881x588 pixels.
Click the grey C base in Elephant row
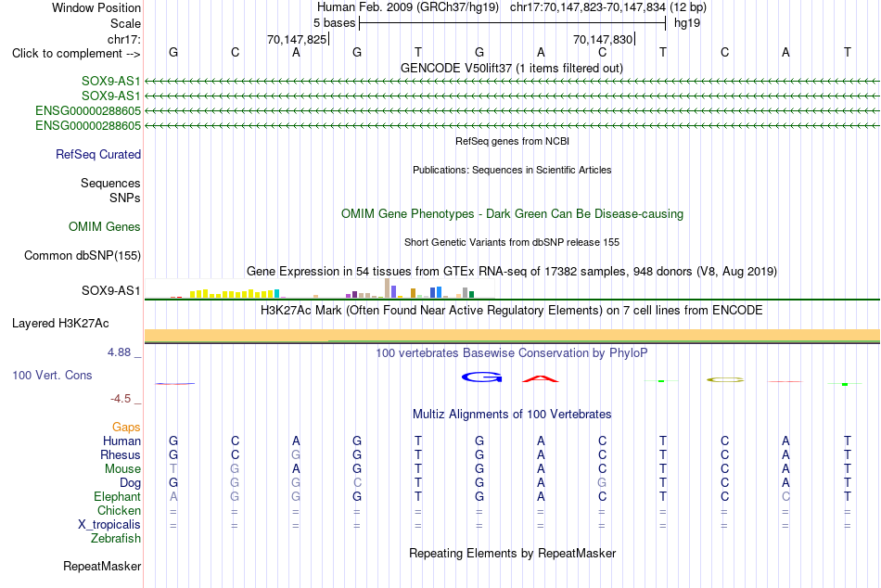[x=785, y=496]
